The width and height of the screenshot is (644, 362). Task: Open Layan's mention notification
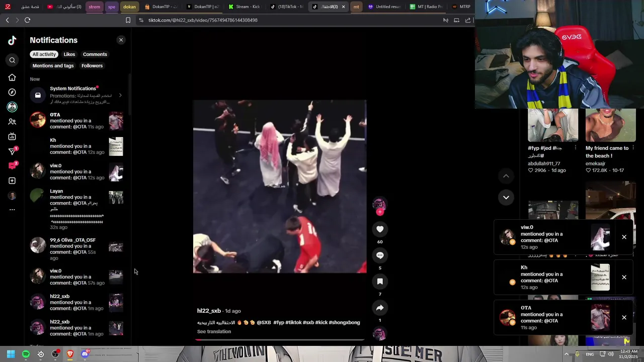77,209
